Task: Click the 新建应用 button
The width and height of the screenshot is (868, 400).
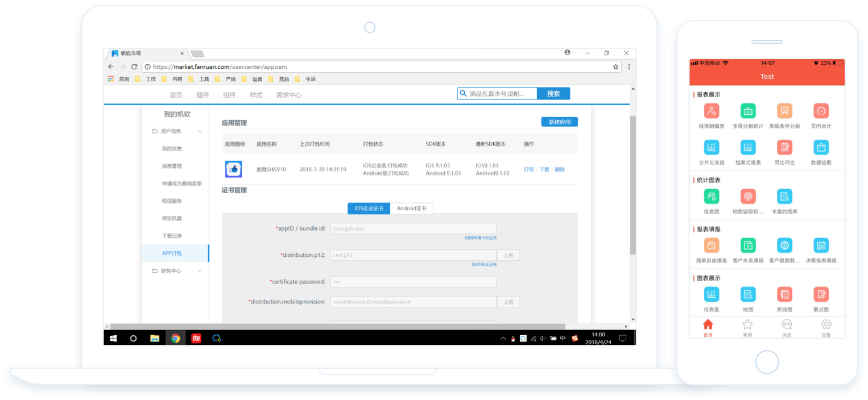Action: (x=559, y=122)
